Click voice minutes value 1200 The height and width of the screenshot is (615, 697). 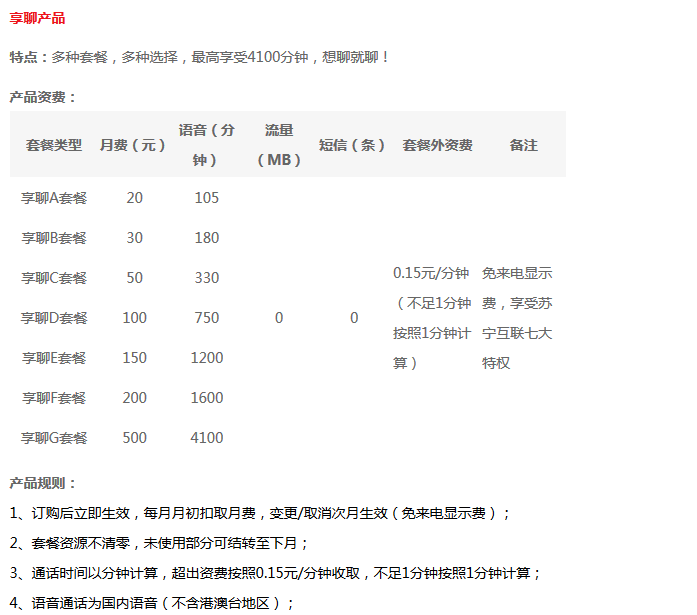(207, 358)
